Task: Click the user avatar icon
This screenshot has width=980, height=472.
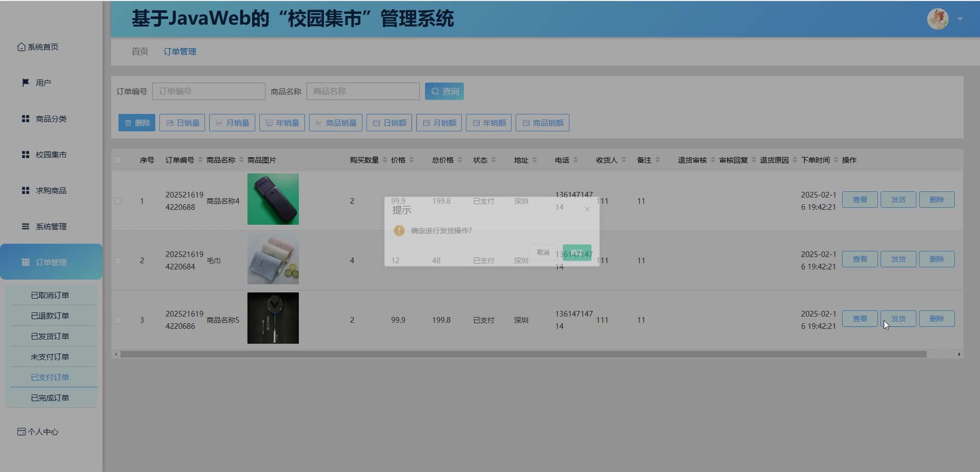Action: (x=937, y=19)
